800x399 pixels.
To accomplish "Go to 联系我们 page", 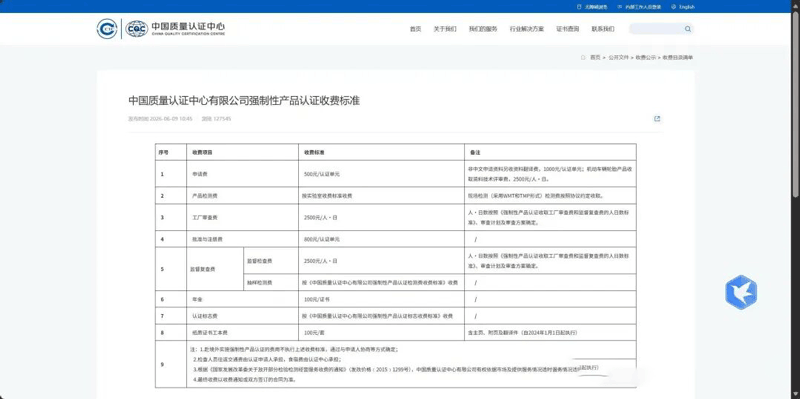I will point(603,29).
